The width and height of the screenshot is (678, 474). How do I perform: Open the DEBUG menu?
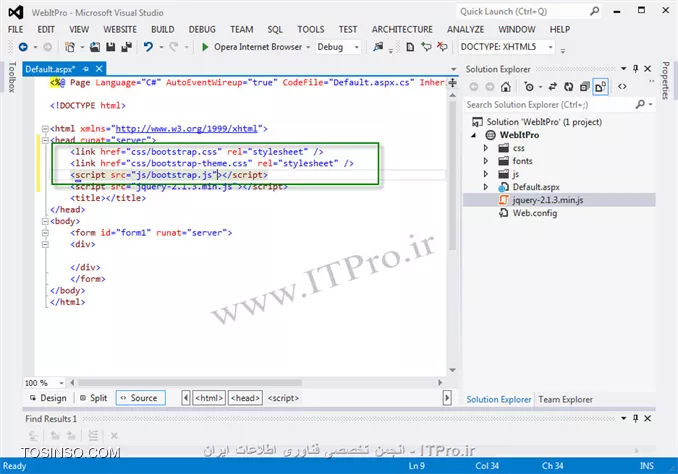tap(202, 29)
